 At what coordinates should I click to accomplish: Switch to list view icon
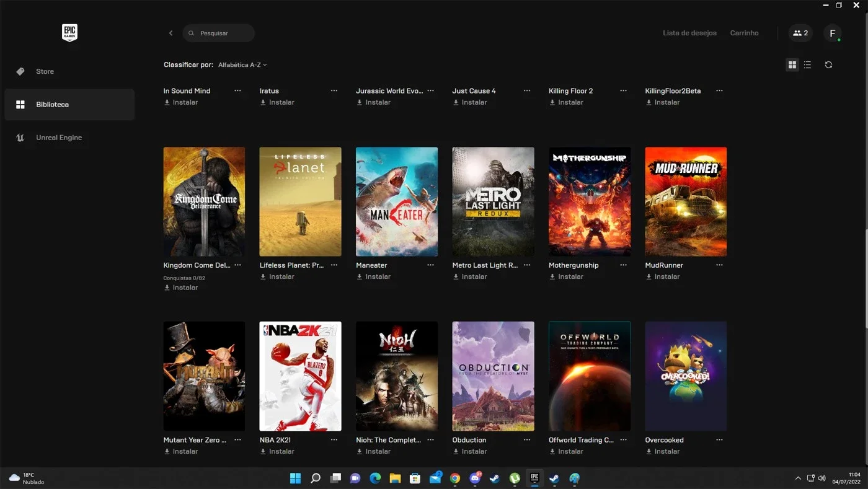807,64
